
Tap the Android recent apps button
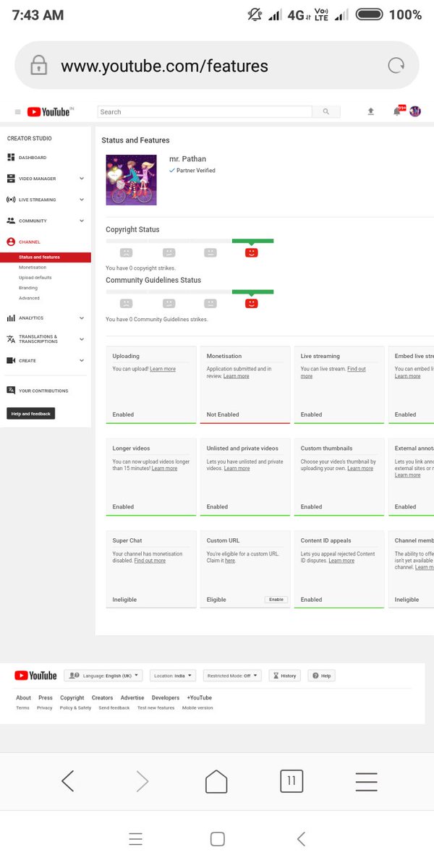[135, 839]
